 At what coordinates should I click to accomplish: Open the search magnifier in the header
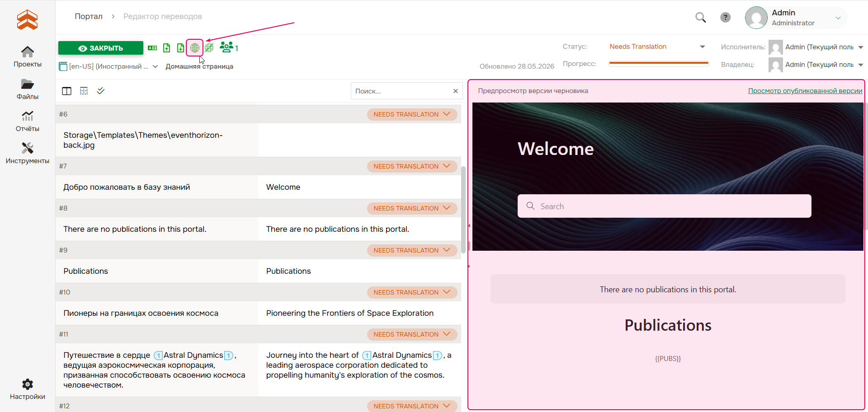tap(701, 17)
